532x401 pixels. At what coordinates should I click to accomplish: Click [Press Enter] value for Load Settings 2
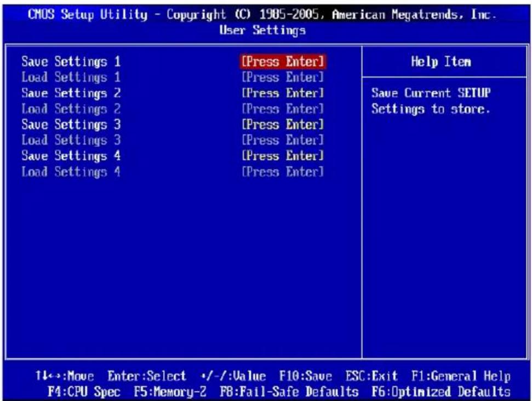[283, 109]
